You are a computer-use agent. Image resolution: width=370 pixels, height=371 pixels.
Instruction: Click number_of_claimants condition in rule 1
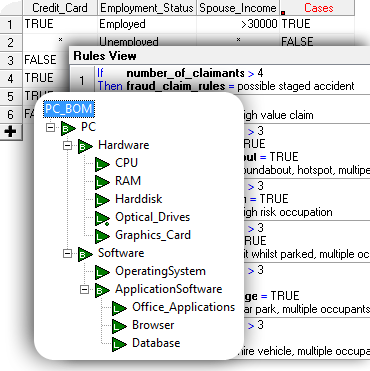185,73
